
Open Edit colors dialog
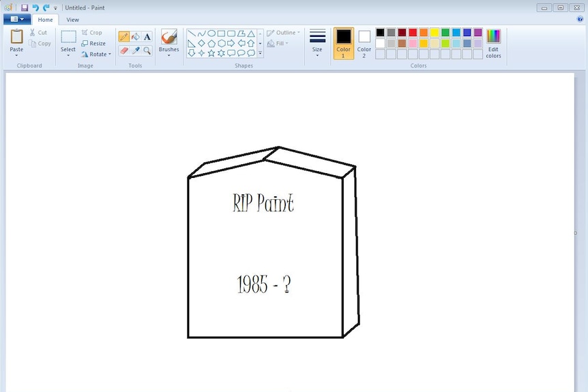[493, 44]
